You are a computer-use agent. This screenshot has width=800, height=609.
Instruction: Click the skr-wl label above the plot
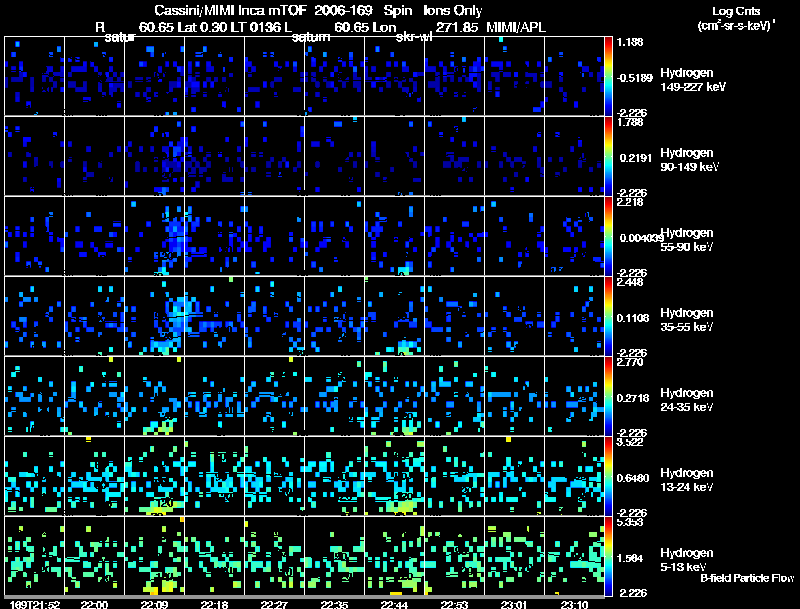point(414,38)
